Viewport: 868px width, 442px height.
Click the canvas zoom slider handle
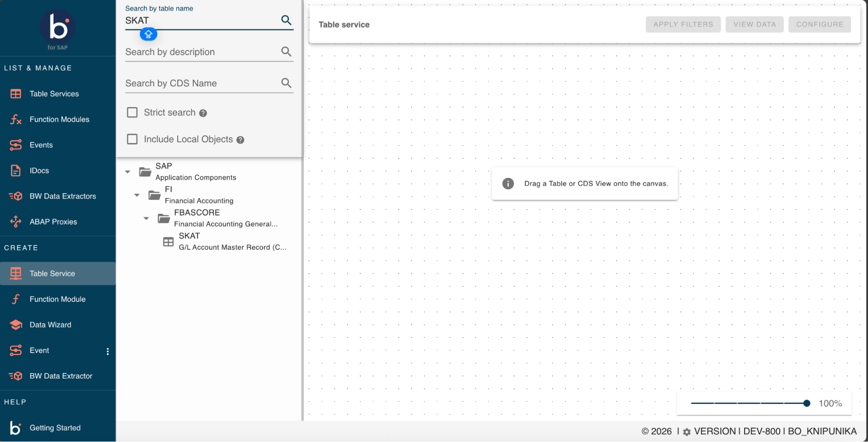[x=807, y=403]
